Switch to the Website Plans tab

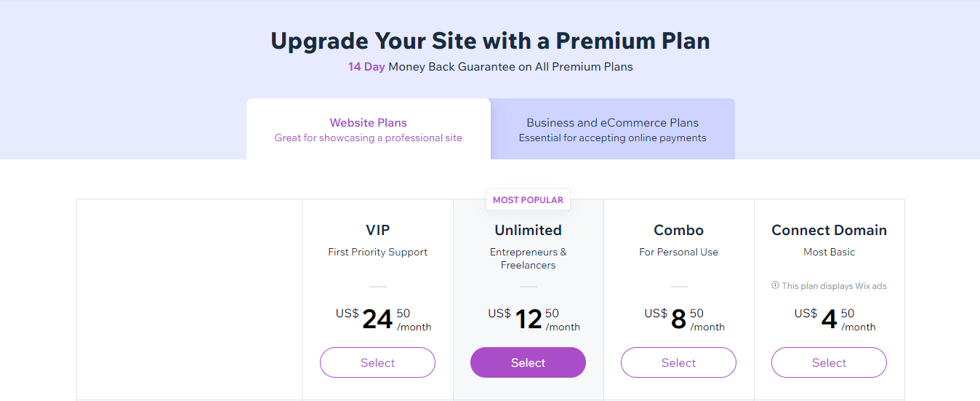click(368, 129)
